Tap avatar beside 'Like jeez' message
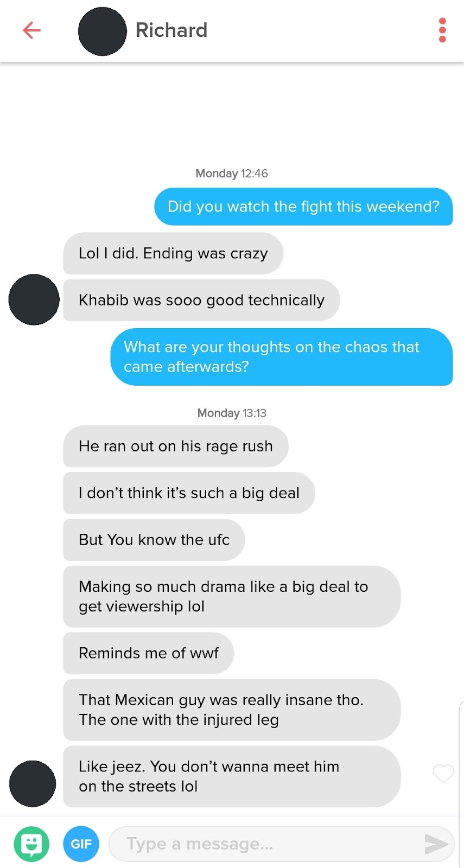This screenshot has height=868, width=464. tap(33, 783)
